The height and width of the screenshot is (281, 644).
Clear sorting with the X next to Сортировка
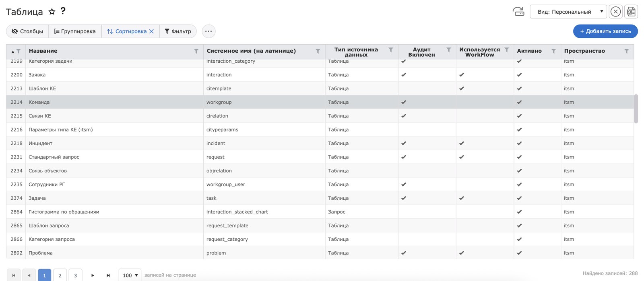[151, 31]
